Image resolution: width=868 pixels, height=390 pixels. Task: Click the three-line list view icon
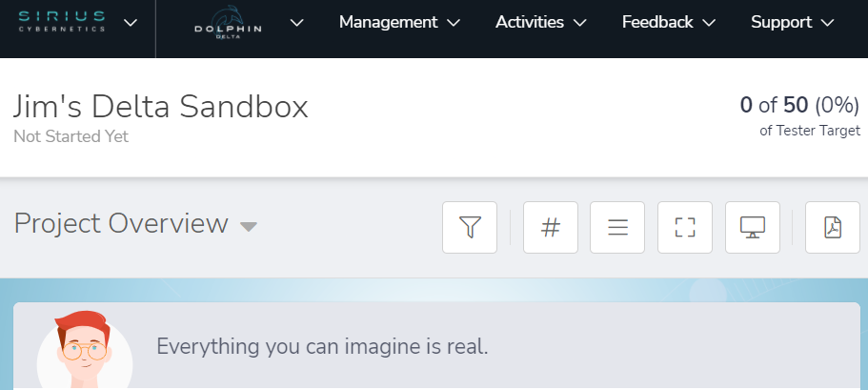click(617, 227)
